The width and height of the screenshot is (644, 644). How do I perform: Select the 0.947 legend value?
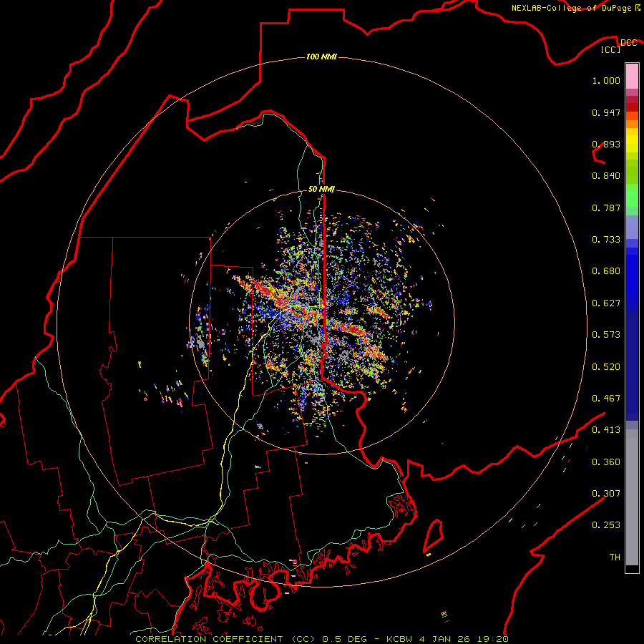point(606,112)
